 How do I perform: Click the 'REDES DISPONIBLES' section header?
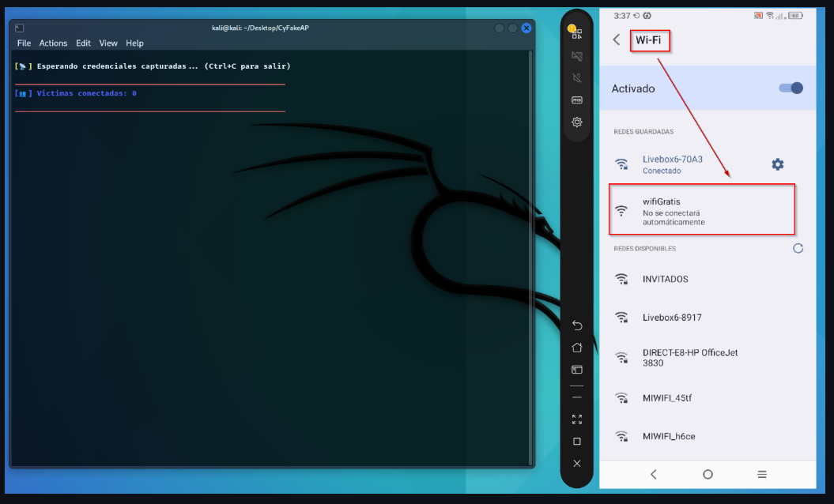644,249
